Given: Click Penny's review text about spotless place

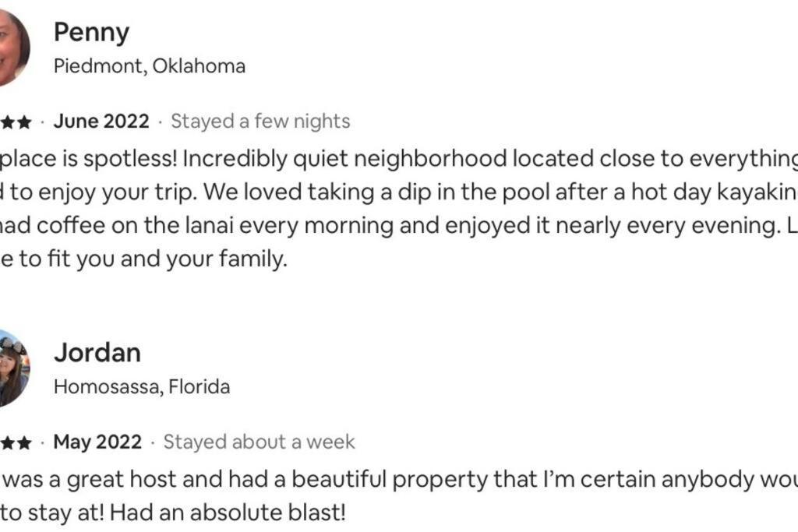Looking at the screenshot, I should click(x=399, y=209).
